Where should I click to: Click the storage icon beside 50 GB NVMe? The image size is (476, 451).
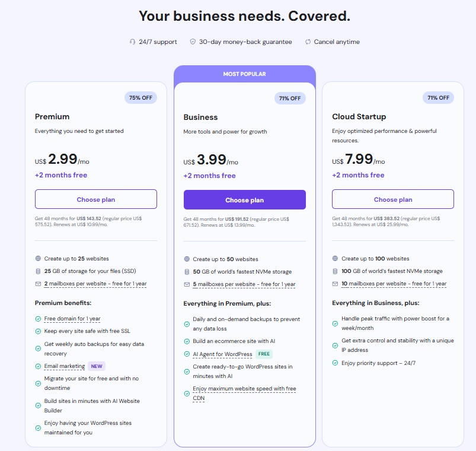[187, 272]
